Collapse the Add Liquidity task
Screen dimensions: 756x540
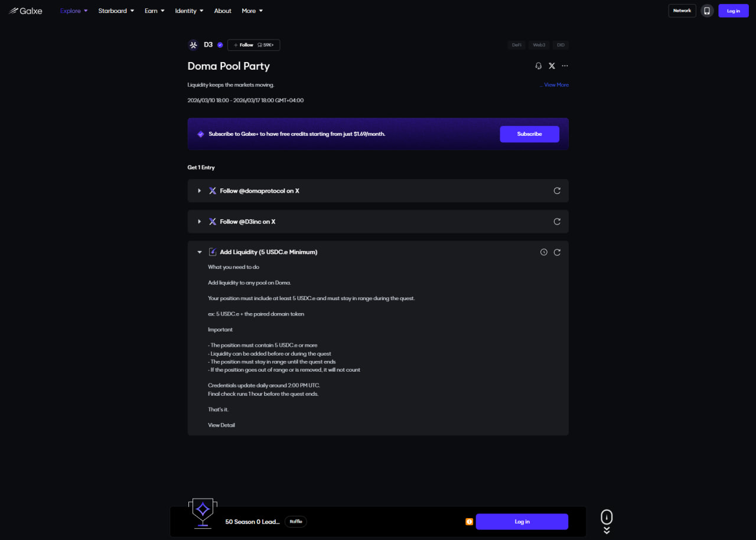click(200, 252)
